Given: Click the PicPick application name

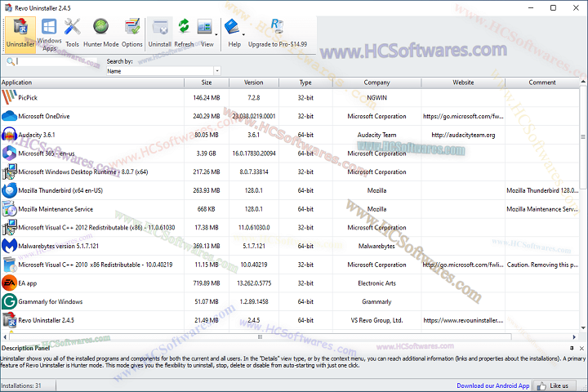Looking at the screenshot, I should [28, 97].
